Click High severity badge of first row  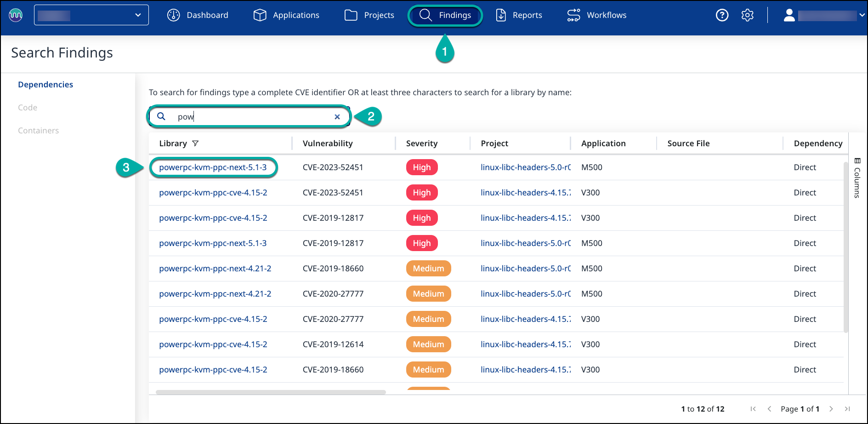click(422, 167)
